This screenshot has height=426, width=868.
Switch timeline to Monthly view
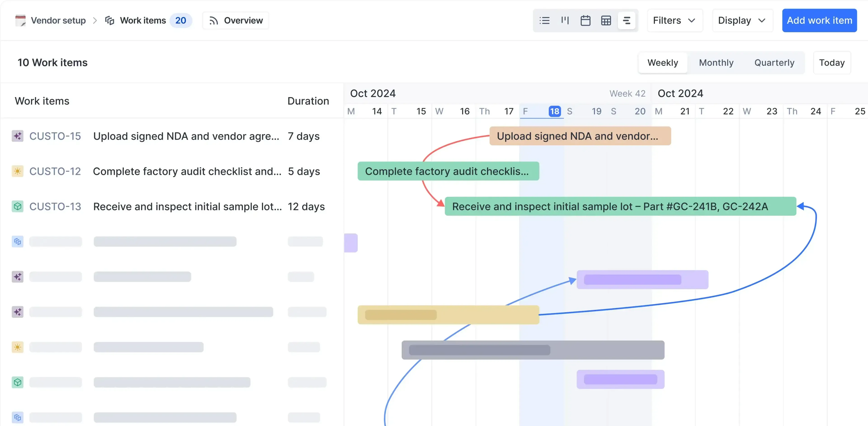(x=716, y=63)
